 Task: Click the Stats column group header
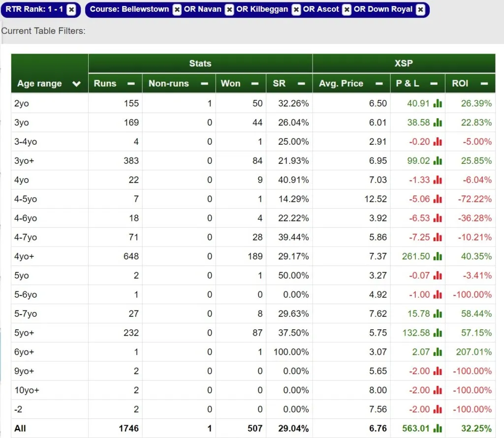tap(200, 63)
